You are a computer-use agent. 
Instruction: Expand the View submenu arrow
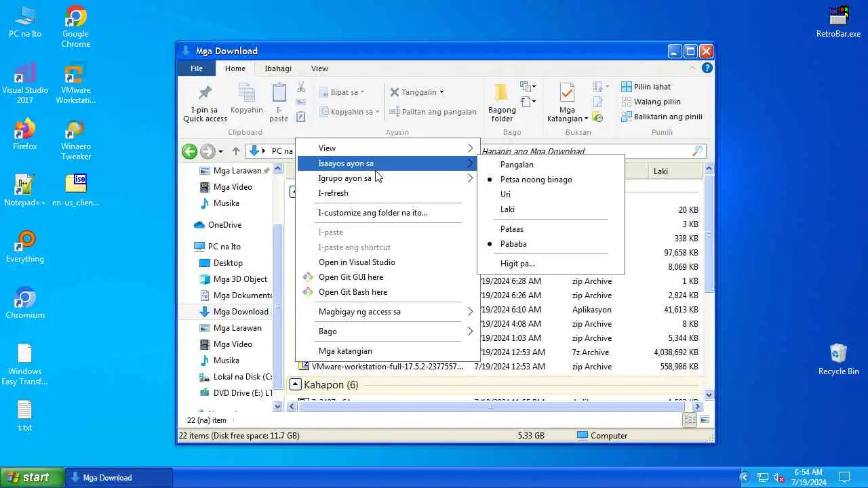pyautogui.click(x=470, y=148)
